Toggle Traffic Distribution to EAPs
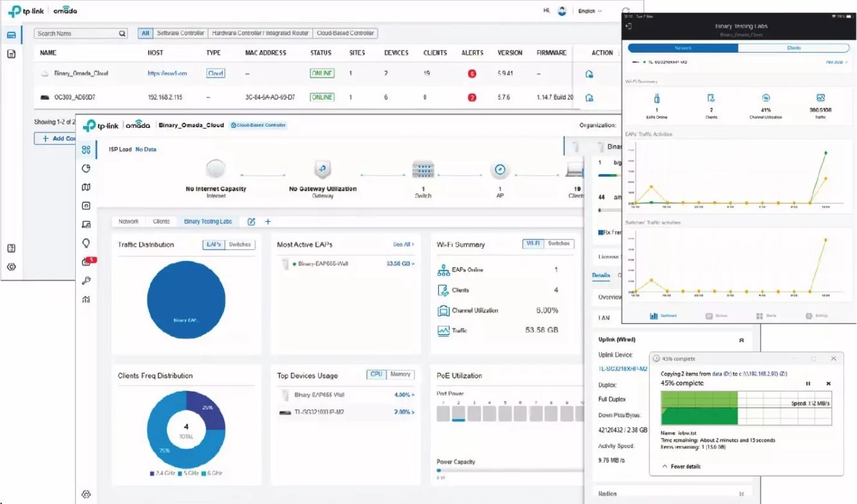The width and height of the screenshot is (857, 504). tap(212, 244)
